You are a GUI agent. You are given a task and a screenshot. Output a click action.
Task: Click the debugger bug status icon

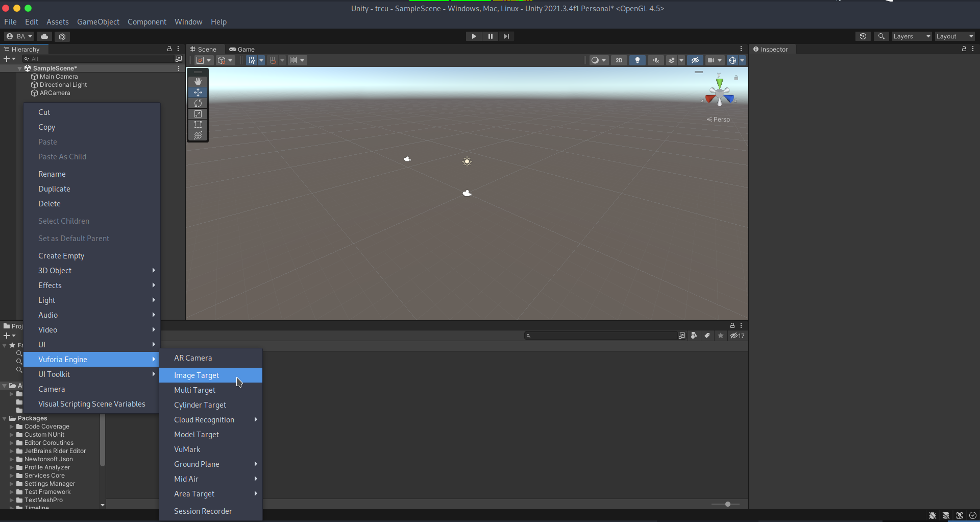click(933, 515)
